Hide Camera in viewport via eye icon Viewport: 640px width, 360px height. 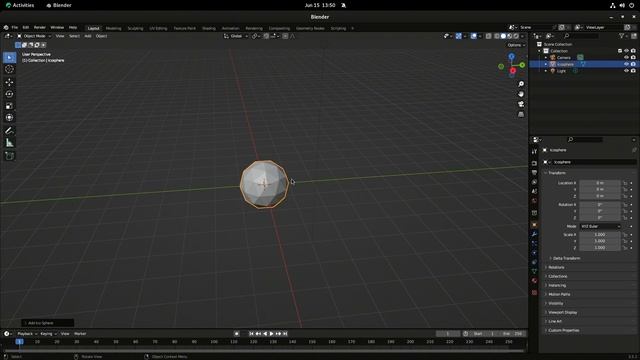click(x=626, y=58)
